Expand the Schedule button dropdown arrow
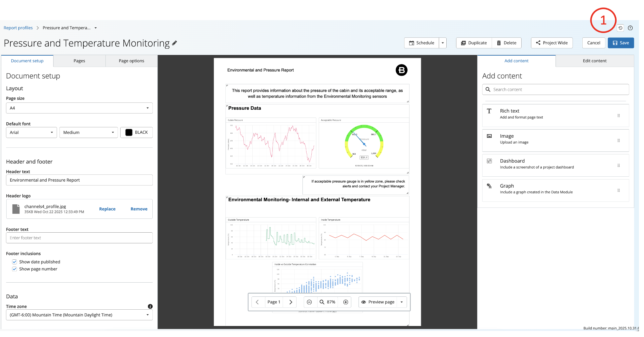The image size is (644, 337). (x=443, y=43)
